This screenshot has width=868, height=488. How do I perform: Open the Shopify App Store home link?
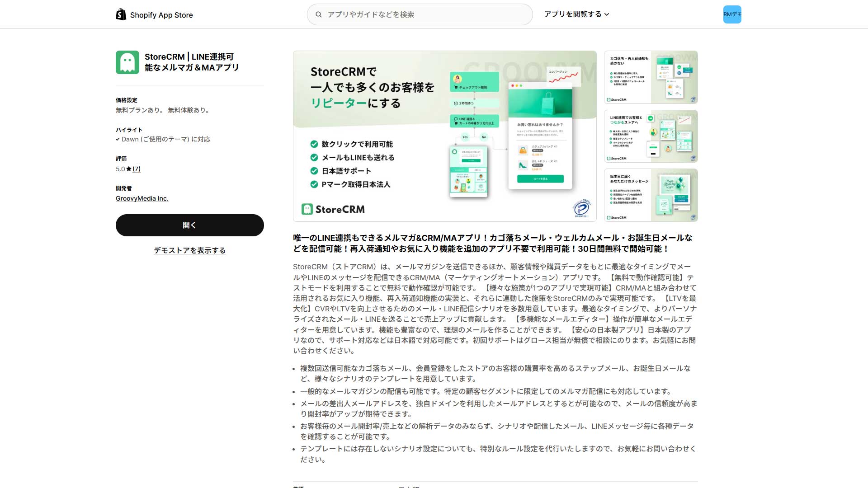coord(155,14)
